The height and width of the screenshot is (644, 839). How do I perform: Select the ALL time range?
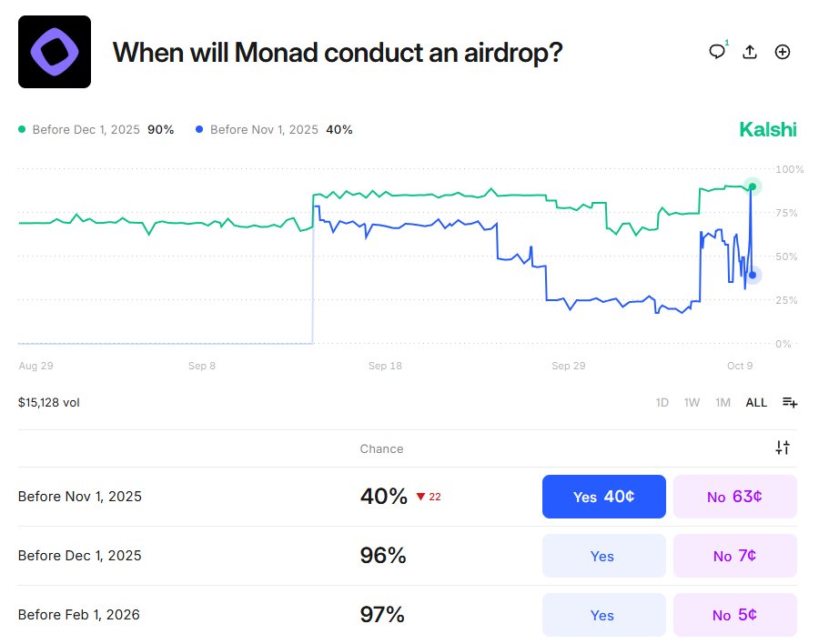tap(756, 402)
